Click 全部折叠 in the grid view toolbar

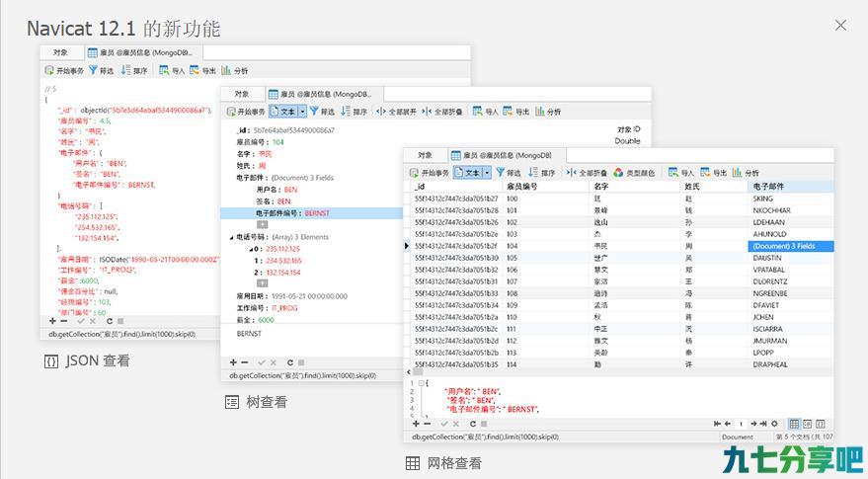click(x=587, y=173)
